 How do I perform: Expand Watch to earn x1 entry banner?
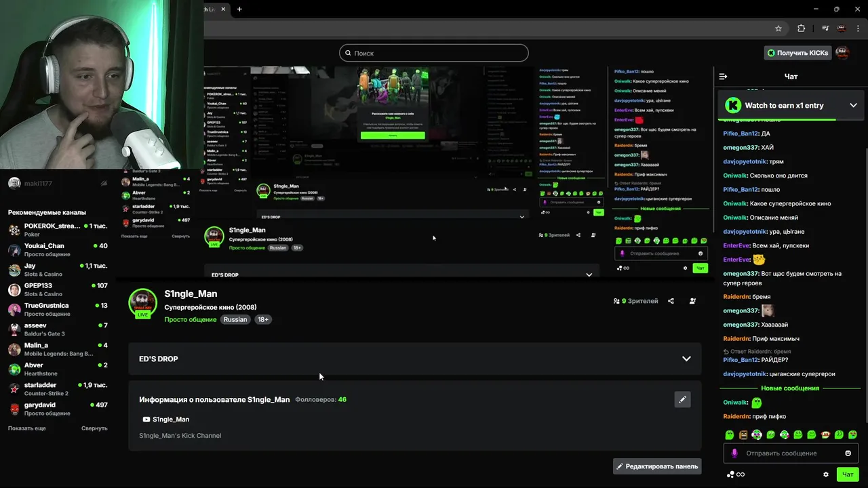tap(853, 105)
